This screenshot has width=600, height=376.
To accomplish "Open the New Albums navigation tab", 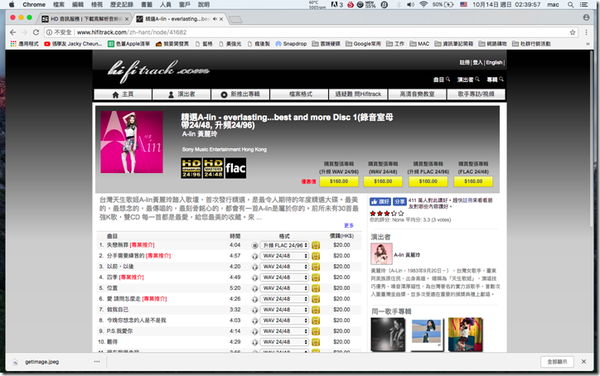I will pyautogui.click(x=240, y=94).
